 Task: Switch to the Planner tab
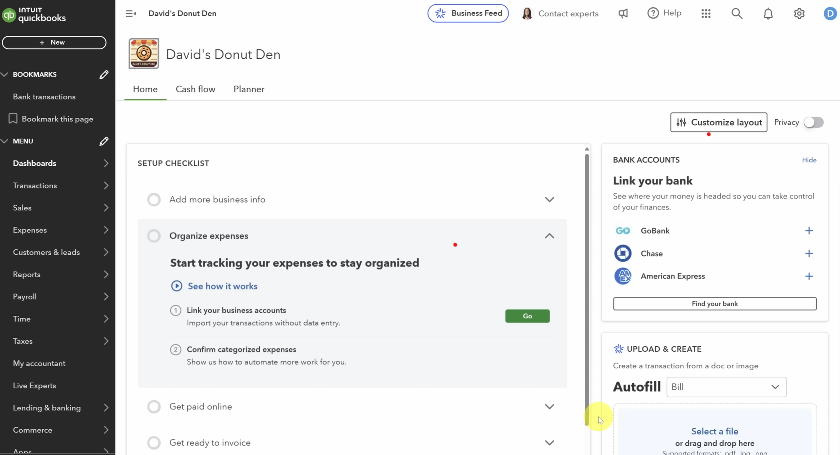tap(249, 89)
